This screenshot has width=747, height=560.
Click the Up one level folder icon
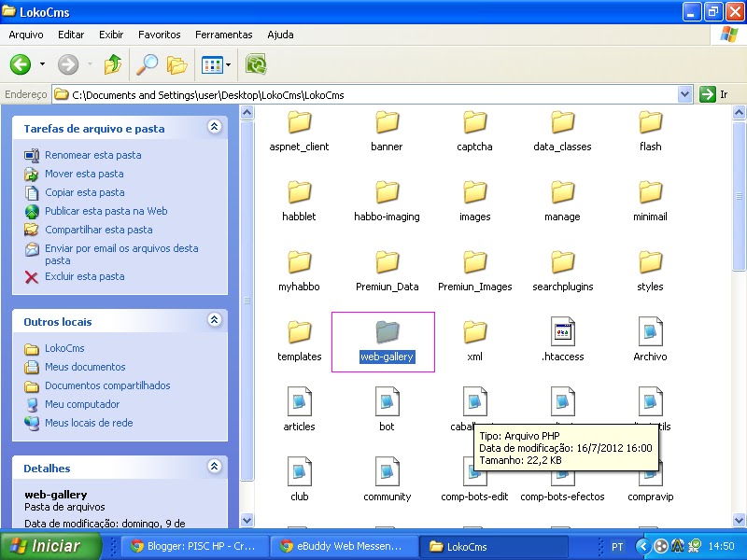click(x=112, y=64)
